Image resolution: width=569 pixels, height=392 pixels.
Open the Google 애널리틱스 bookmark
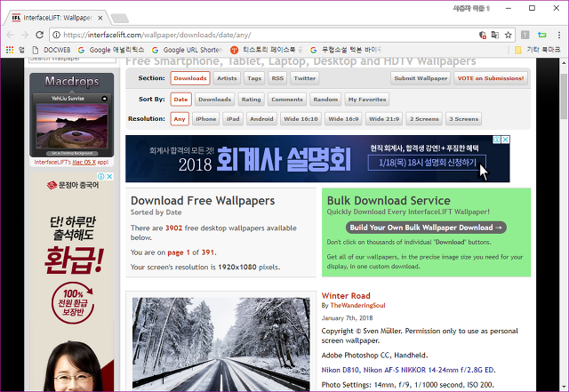(x=111, y=50)
